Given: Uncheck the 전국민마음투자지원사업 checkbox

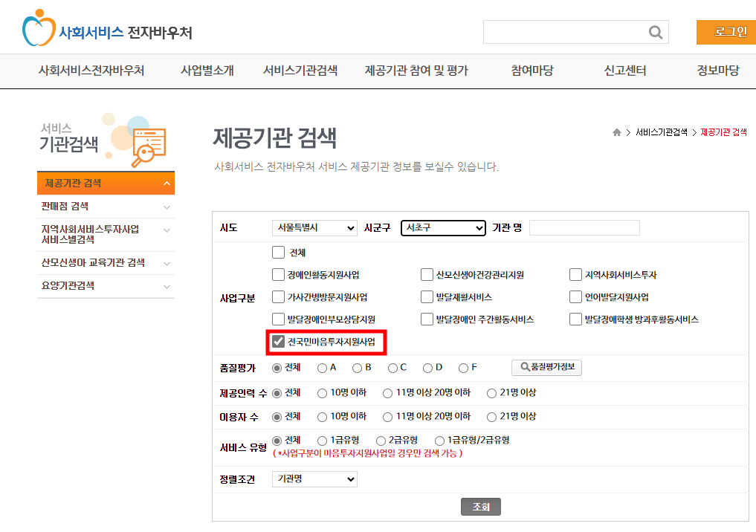Looking at the screenshot, I should point(279,343).
